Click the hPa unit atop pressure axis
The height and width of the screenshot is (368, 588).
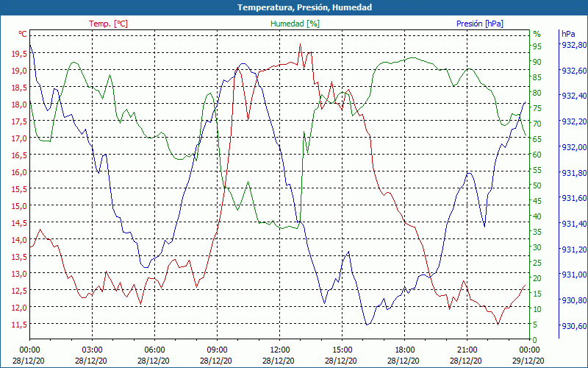(568, 34)
